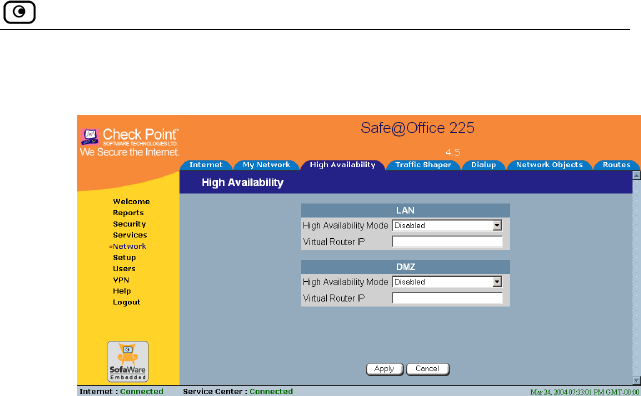Switch to the My Network tab

click(267, 165)
